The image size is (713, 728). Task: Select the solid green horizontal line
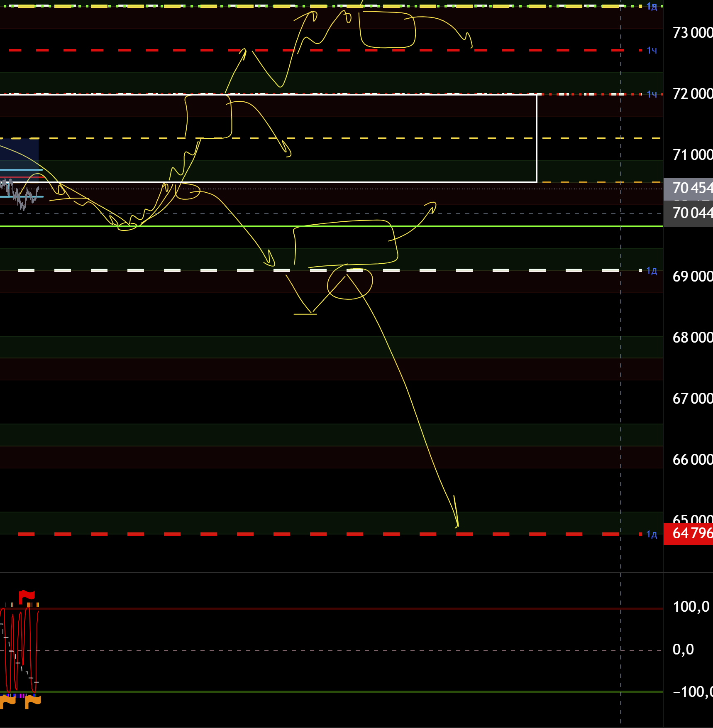tap(498, 226)
